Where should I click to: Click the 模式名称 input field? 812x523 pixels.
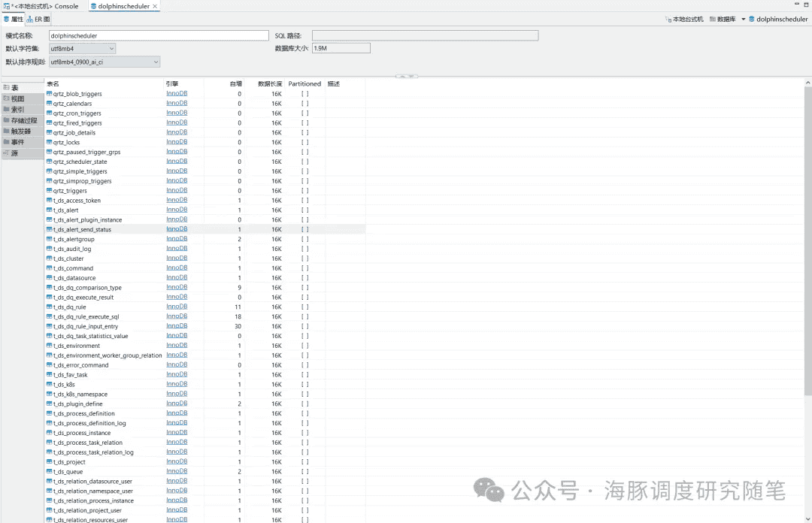pyautogui.click(x=158, y=35)
